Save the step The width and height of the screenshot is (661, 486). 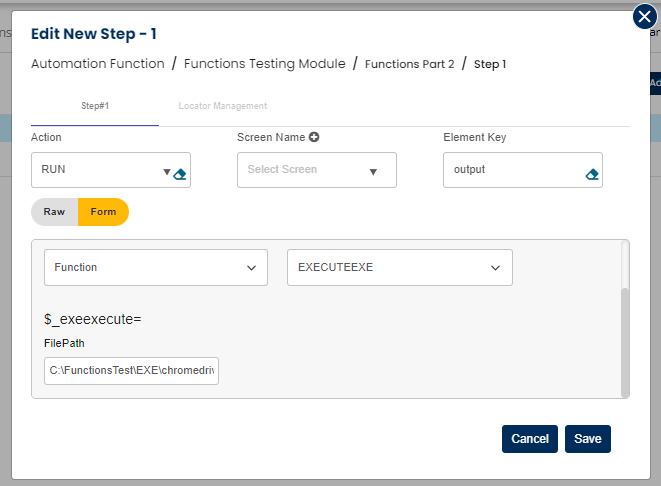pos(587,439)
